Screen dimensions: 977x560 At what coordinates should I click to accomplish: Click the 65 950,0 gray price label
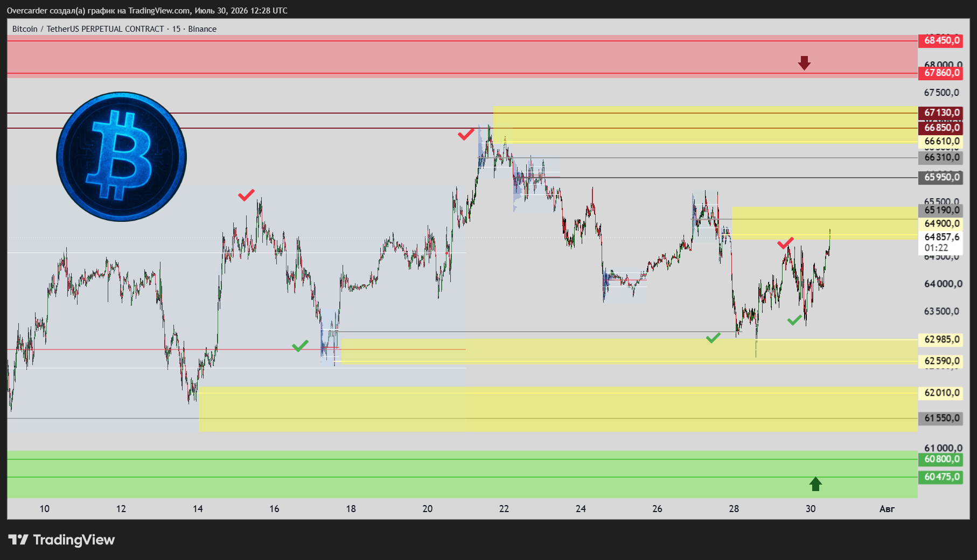(941, 177)
